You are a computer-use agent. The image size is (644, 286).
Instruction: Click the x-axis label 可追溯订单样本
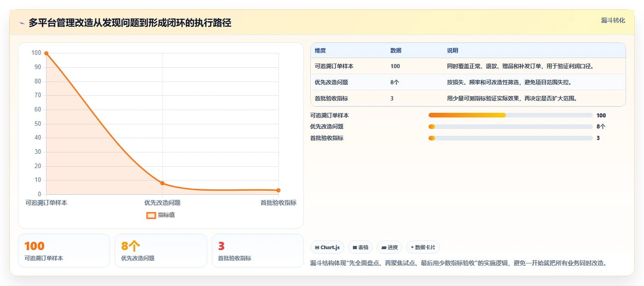pos(46,203)
